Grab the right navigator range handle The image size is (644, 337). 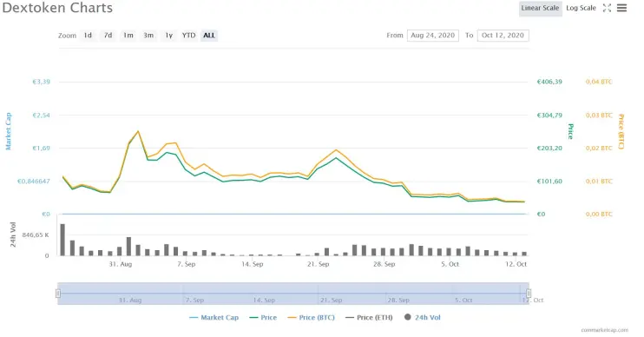pyautogui.click(x=529, y=294)
